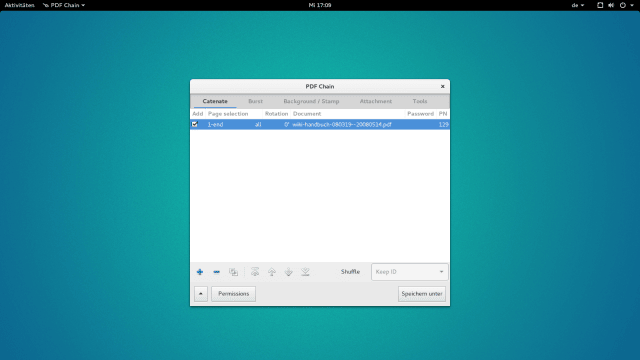Screen dimensions: 640x360
Task: Move selected file to top
Action: [x=255, y=272]
